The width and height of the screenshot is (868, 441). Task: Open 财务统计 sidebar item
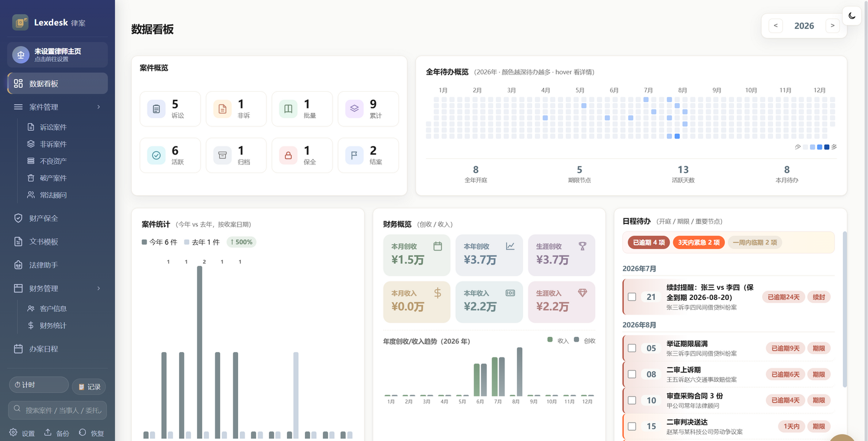[53, 325]
